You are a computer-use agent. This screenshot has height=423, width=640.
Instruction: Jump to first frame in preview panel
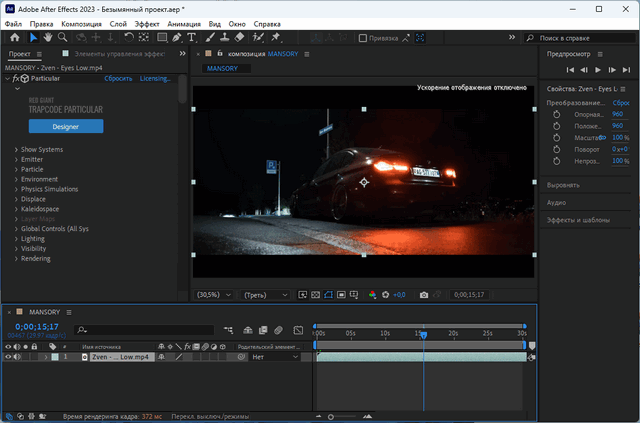click(x=570, y=70)
